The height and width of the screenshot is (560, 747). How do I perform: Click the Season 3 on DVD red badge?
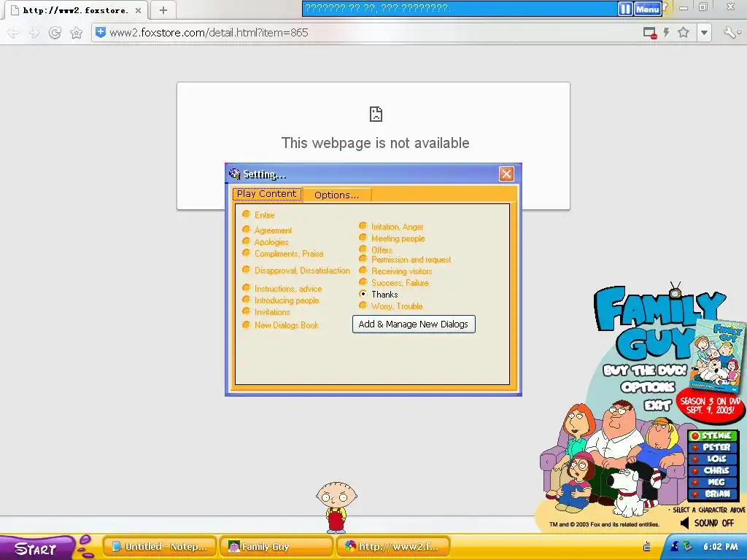point(710,405)
